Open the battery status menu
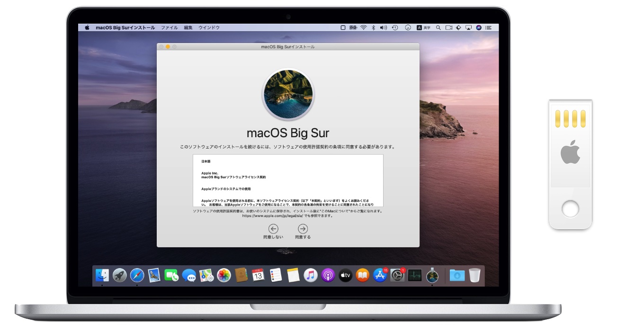 point(353,27)
